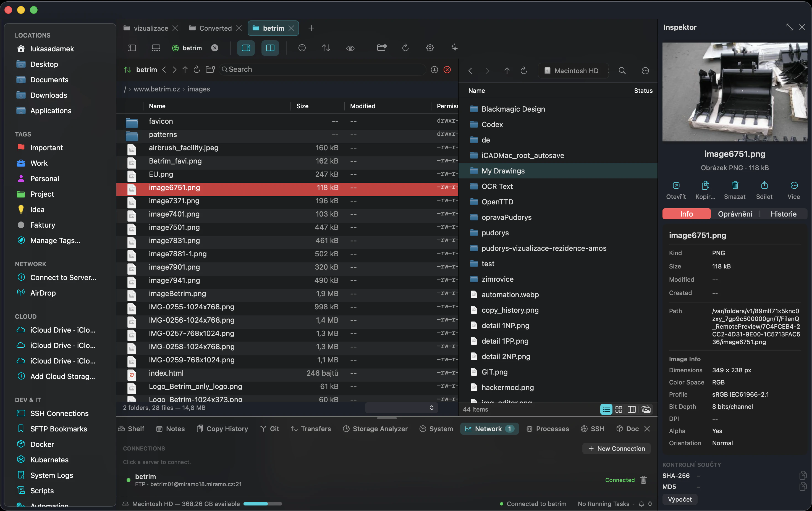Open the dropdown stepper below remote file list
Image resolution: width=812 pixels, height=511 pixels.
pyautogui.click(x=401, y=407)
